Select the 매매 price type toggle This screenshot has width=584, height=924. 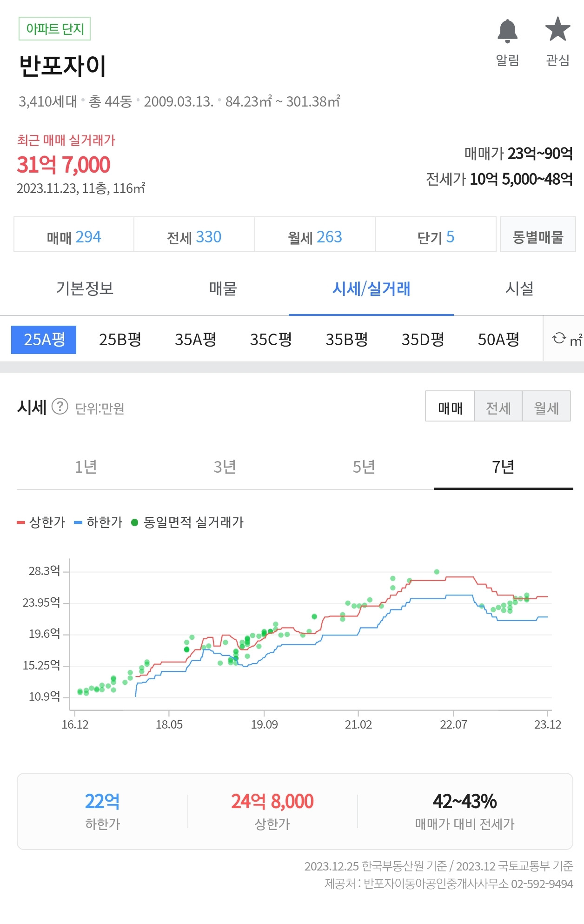pyautogui.click(x=450, y=406)
